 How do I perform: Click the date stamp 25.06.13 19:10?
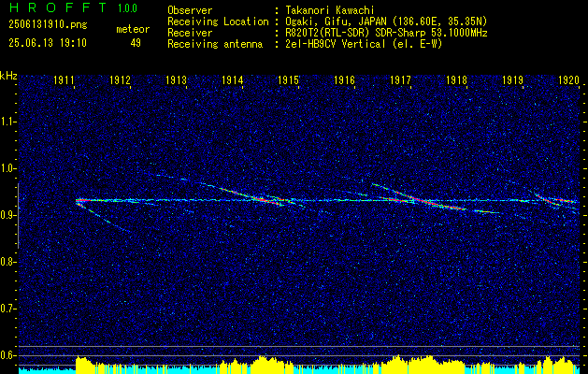point(48,43)
